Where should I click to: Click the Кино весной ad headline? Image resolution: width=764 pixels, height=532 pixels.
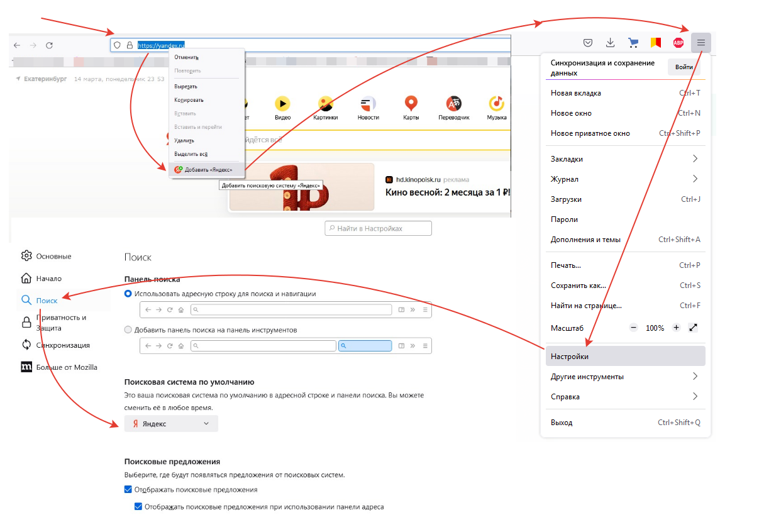447,193
